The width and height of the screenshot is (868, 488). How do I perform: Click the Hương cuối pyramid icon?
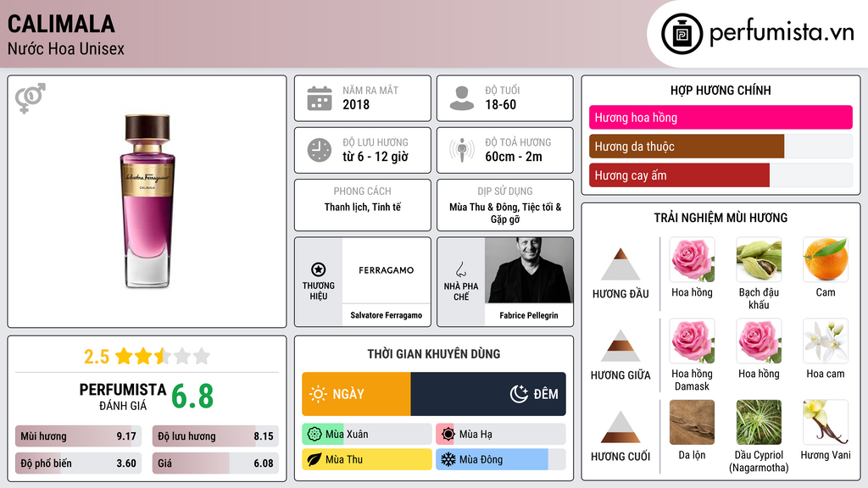620,427
